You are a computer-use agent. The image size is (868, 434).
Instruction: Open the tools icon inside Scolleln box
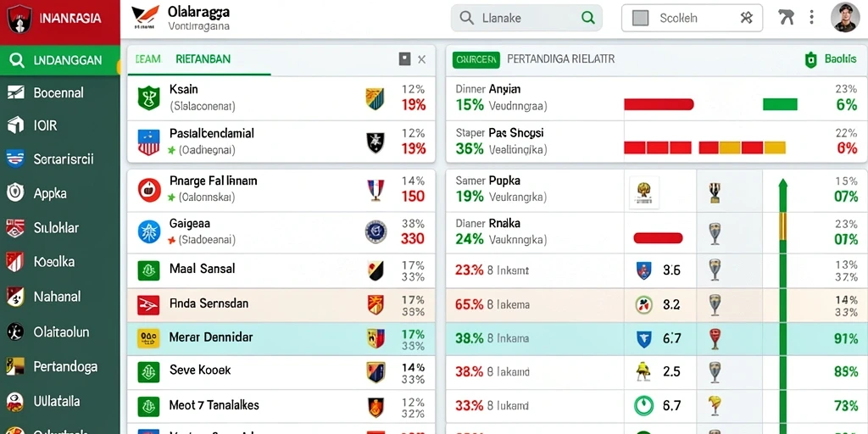[746, 18]
